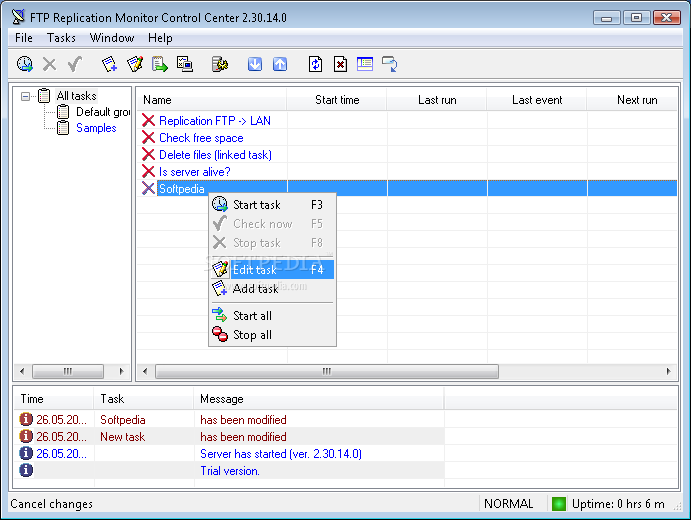Click the red X icon beside Softpedia task
Screen dimensions: 691x520
click(x=149, y=188)
